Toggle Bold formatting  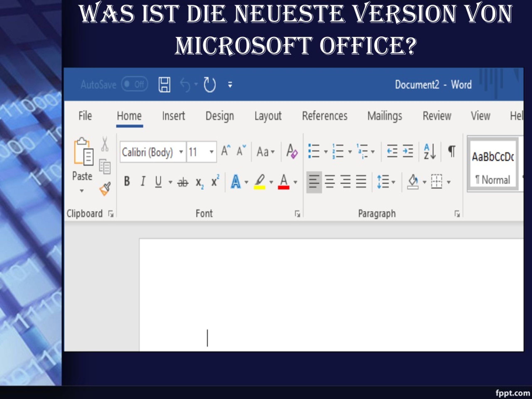[127, 181]
